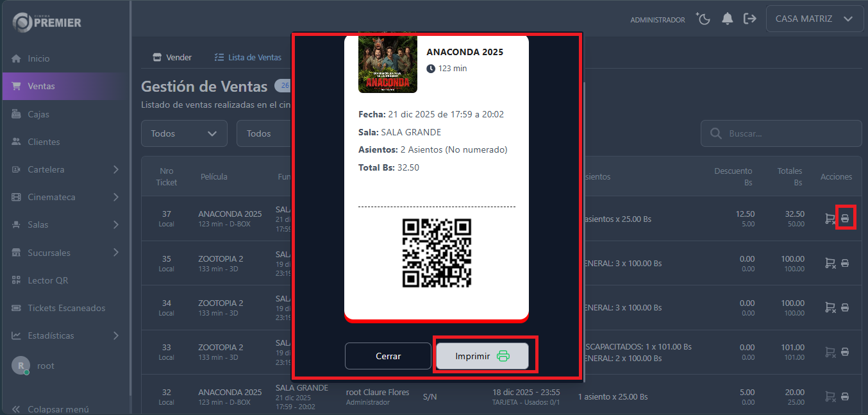The width and height of the screenshot is (868, 415).
Task: Click the highlighted printer icon on ticket 37
Action: pos(846,217)
